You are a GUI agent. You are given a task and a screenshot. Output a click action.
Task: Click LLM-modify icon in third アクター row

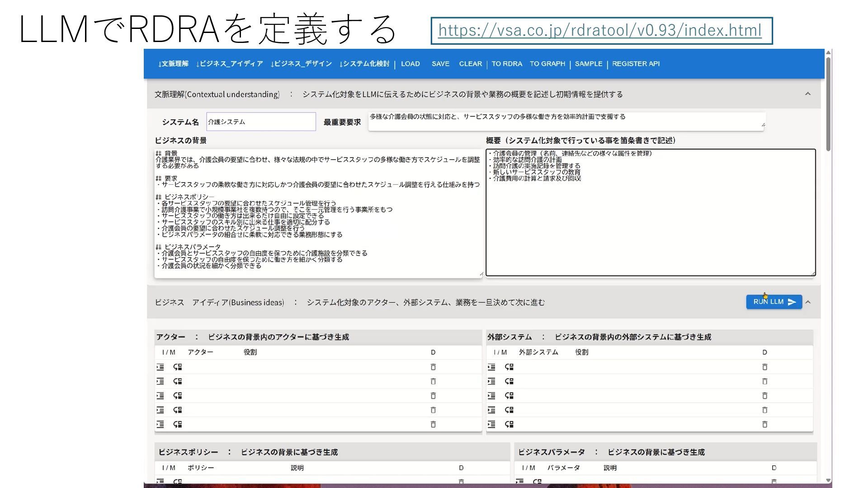pos(178,396)
